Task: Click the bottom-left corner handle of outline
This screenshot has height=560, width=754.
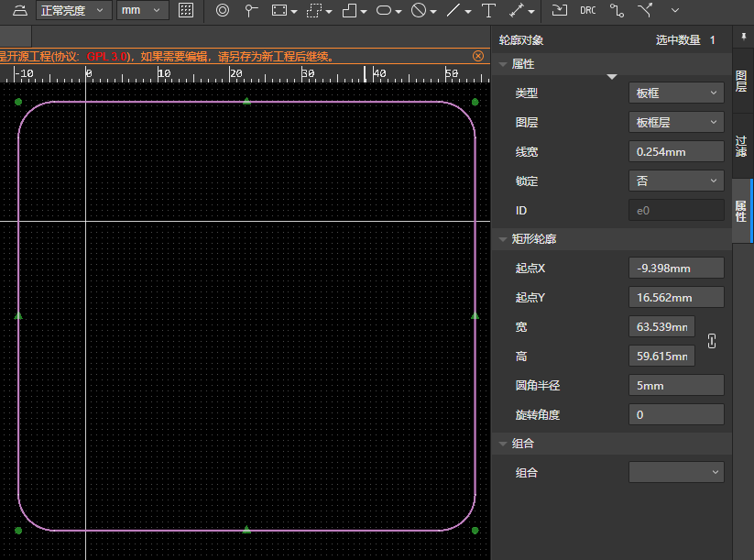Action: [x=18, y=531]
